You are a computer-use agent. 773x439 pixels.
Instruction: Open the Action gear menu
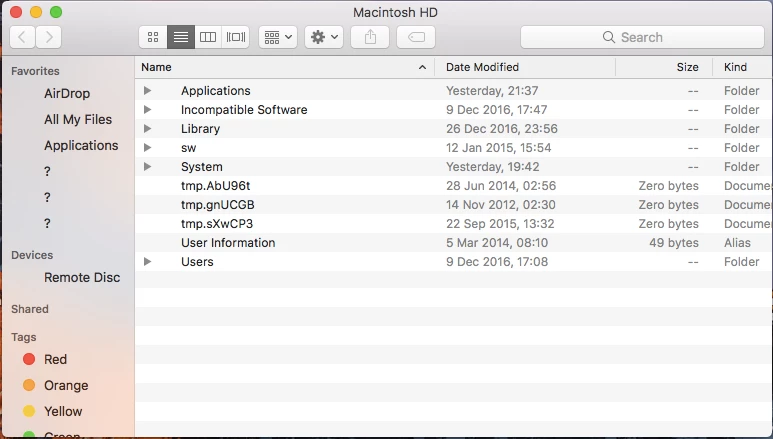(x=324, y=37)
